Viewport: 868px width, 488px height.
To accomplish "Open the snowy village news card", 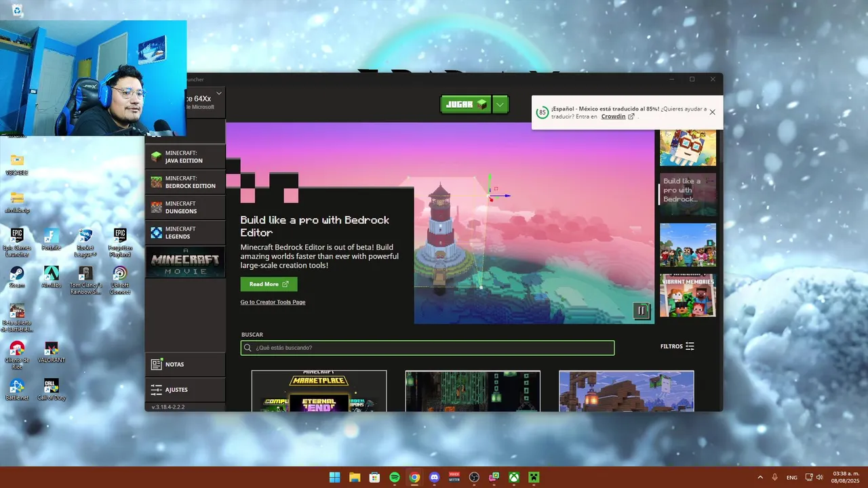I will click(x=627, y=390).
